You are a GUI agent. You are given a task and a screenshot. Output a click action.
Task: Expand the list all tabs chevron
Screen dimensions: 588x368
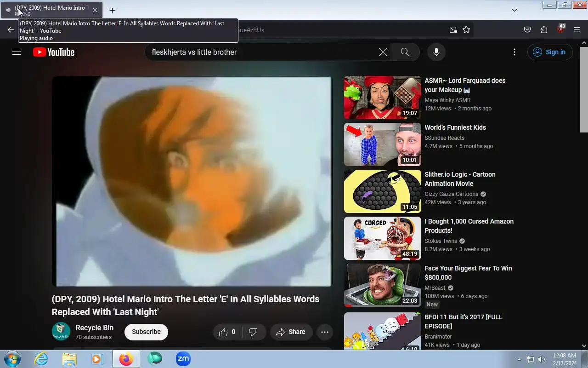coord(514,10)
